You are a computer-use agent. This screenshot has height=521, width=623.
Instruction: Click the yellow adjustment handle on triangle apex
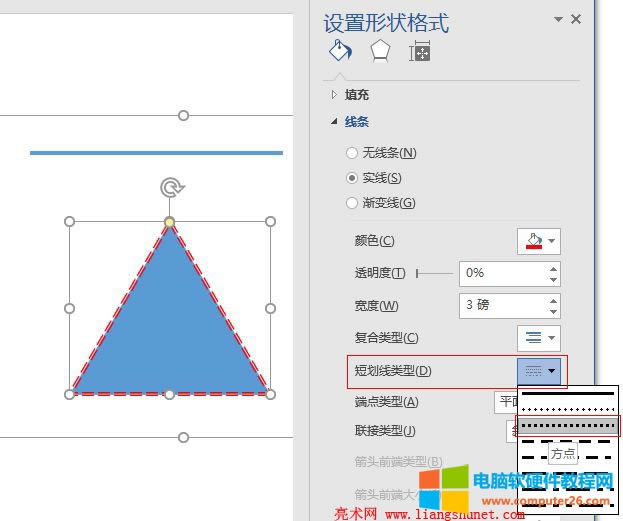pyautogui.click(x=170, y=222)
